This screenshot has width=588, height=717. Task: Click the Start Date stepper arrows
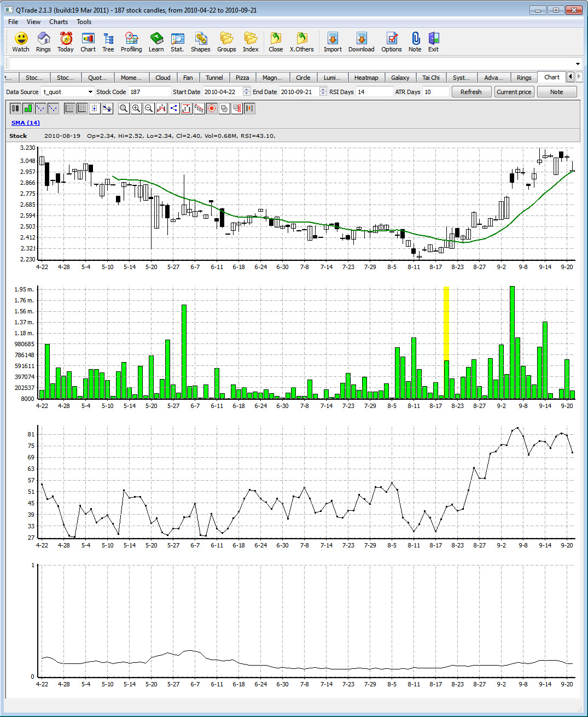click(x=247, y=91)
